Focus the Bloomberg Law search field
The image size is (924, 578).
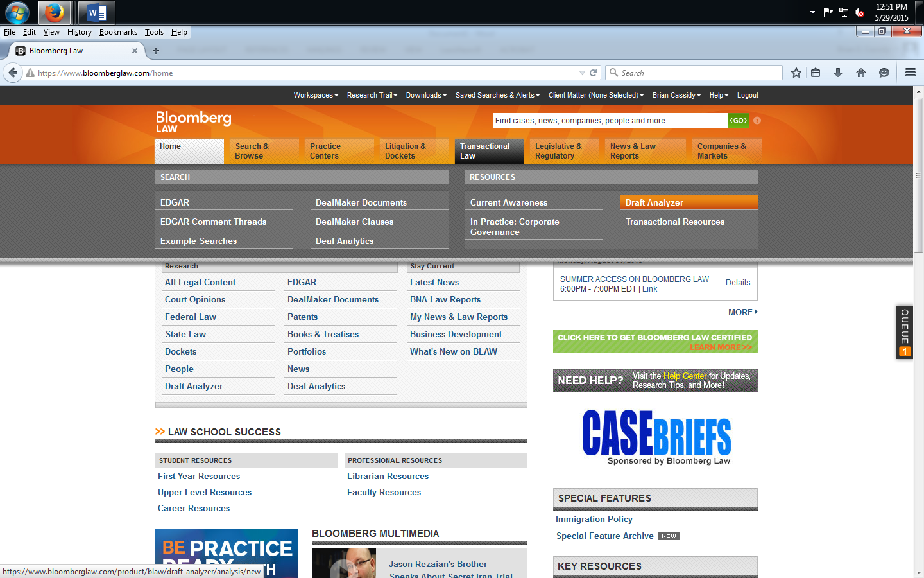point(610,120)
